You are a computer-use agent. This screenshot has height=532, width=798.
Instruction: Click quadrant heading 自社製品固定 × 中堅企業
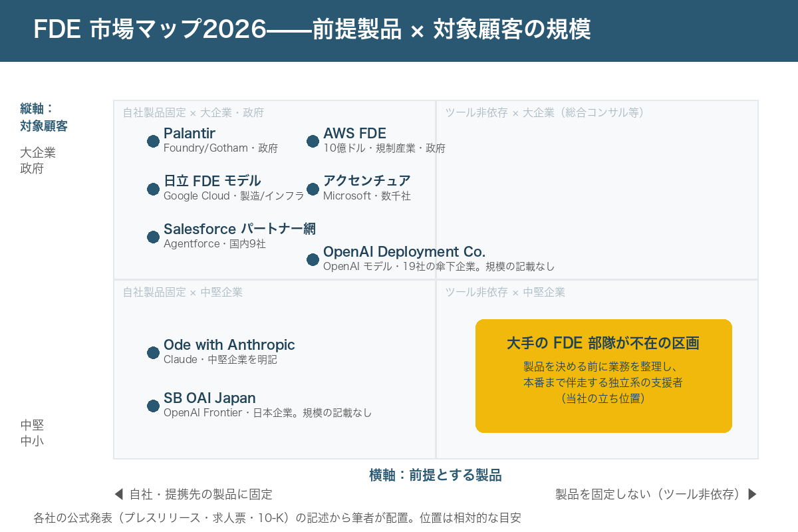182,292
